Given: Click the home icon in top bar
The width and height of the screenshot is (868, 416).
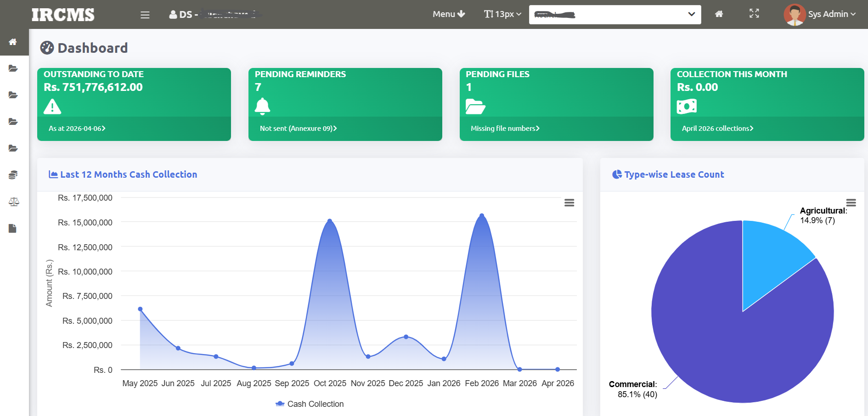Looking at the screenshot, I should (x=719, y=14).
